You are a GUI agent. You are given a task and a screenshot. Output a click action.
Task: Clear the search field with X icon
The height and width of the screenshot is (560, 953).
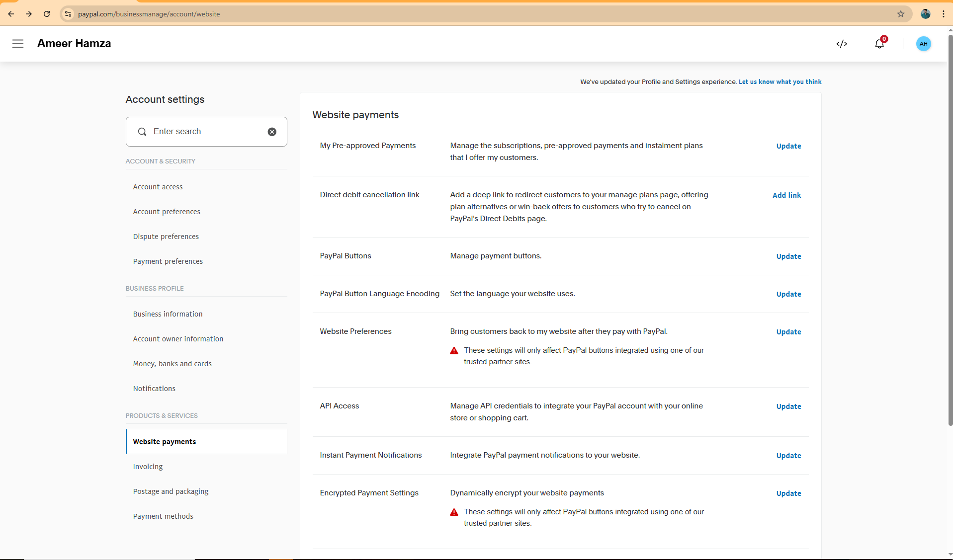click(272, 132)
